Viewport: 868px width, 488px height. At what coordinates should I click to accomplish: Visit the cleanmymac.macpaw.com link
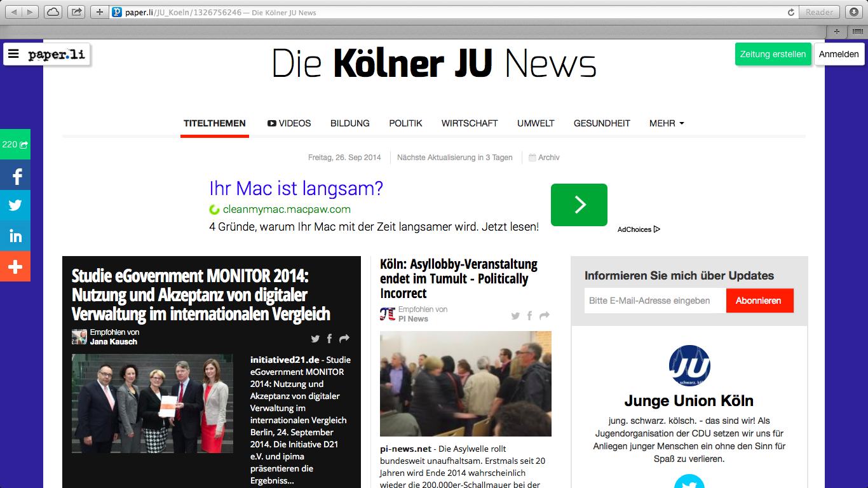[287, 209]
